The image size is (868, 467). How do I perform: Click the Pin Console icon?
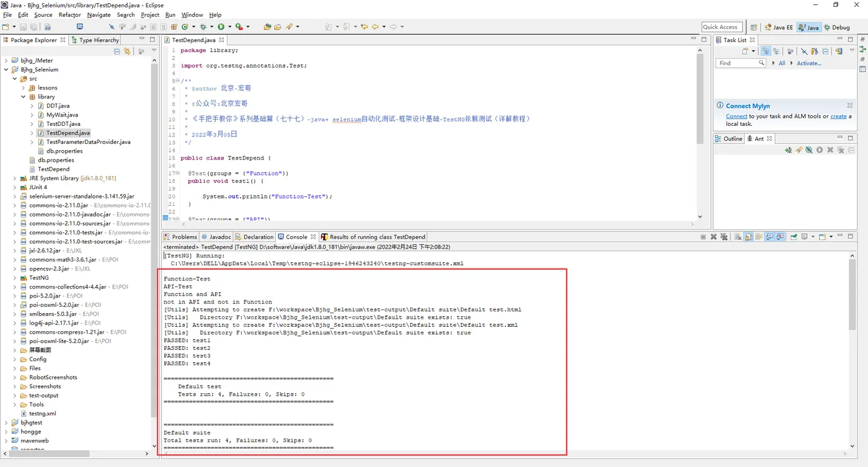pos(793,236)
